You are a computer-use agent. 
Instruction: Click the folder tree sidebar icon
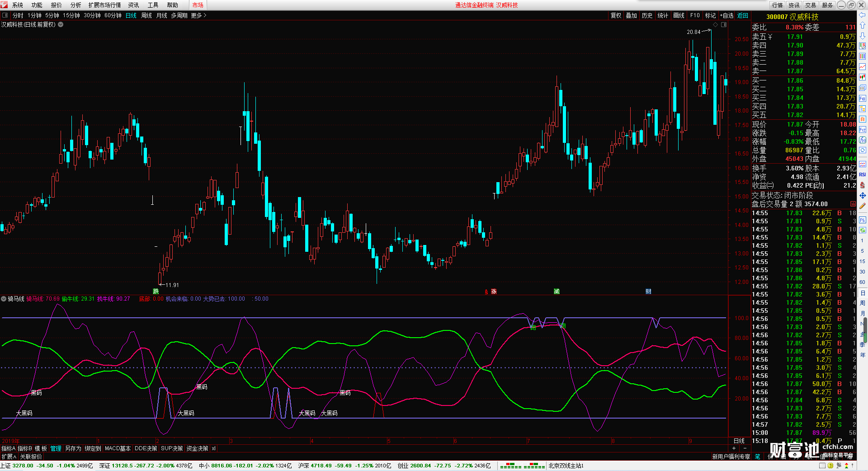point(863,108)
